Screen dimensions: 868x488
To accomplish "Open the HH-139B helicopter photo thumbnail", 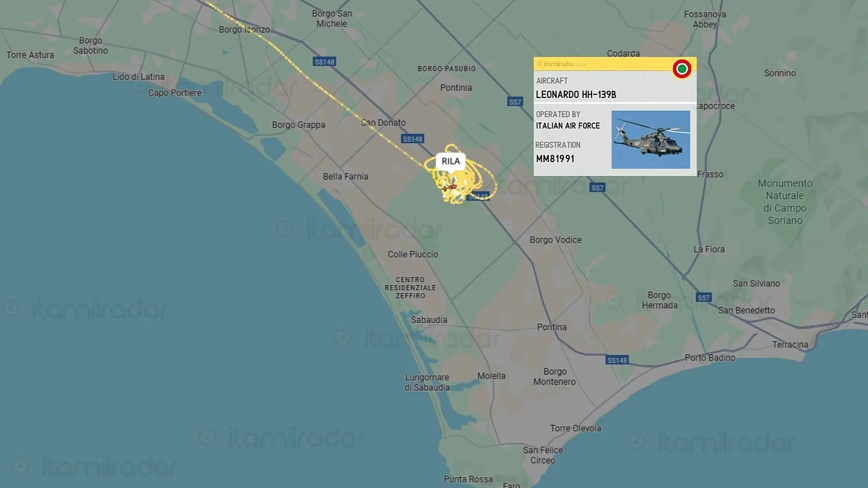I will click(651, 140).
